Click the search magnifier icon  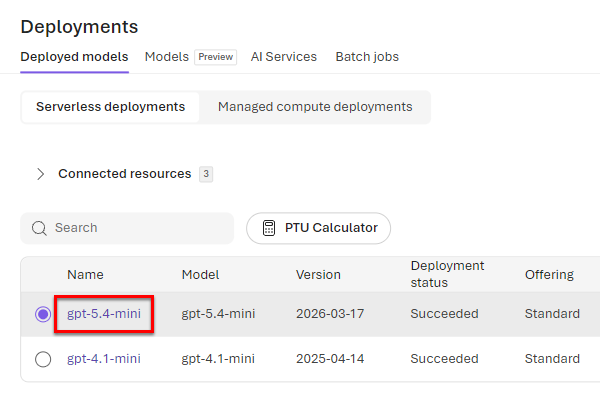[39, 228]
